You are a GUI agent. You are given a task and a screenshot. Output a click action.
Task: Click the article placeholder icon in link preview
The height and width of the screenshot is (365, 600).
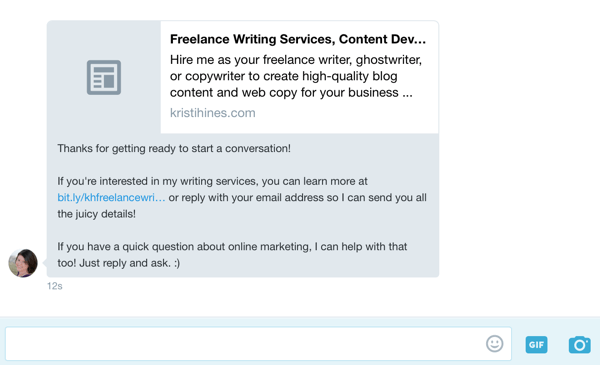[x=104, y=77]
